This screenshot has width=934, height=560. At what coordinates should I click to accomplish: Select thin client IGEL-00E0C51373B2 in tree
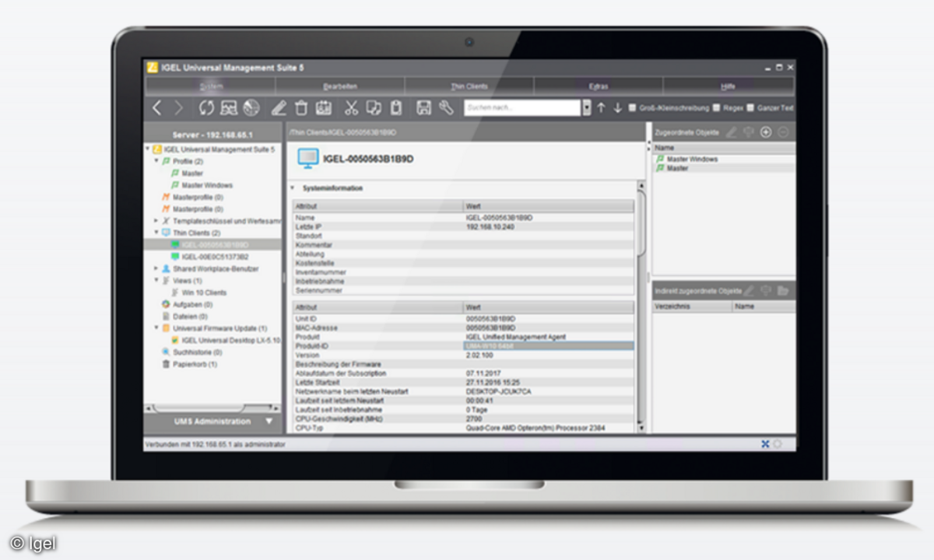click(215, 257)
